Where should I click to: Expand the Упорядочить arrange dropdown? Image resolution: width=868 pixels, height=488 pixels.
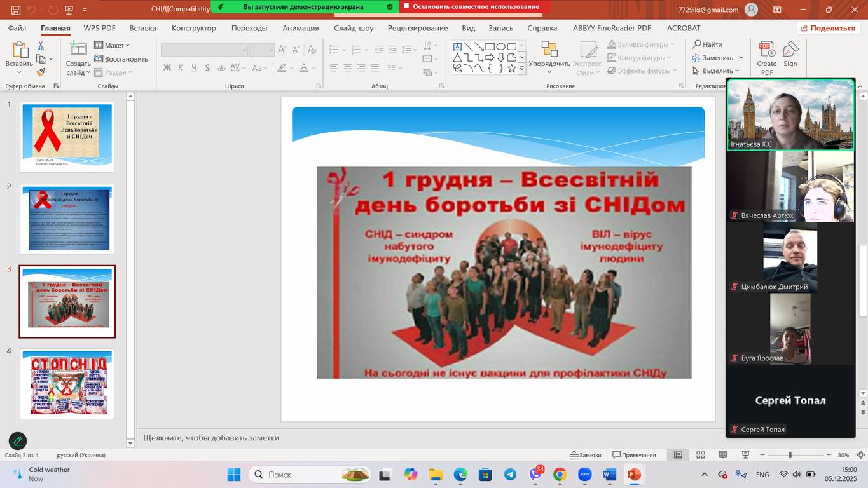point(549,64)
